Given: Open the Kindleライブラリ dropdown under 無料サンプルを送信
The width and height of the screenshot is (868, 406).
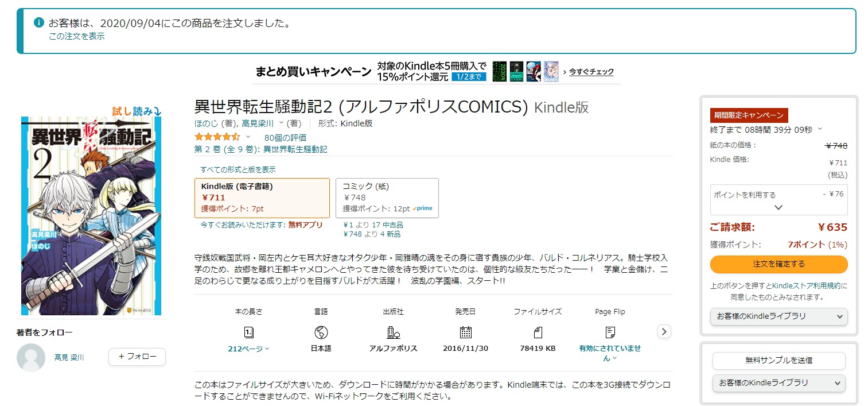Looking at the screenshot, I should click(x=779, y=383).
